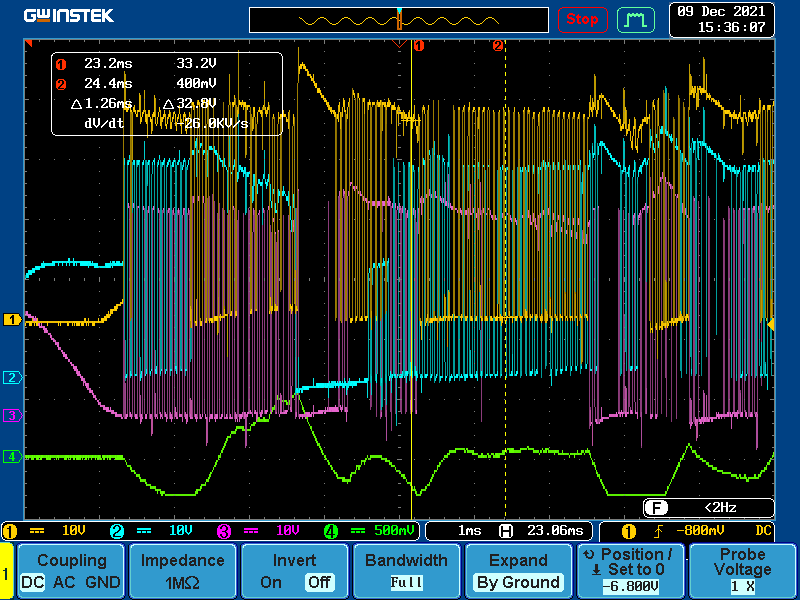Click the H horizontal position icon
Screen dimensions: 800x600
click(506, 532)
